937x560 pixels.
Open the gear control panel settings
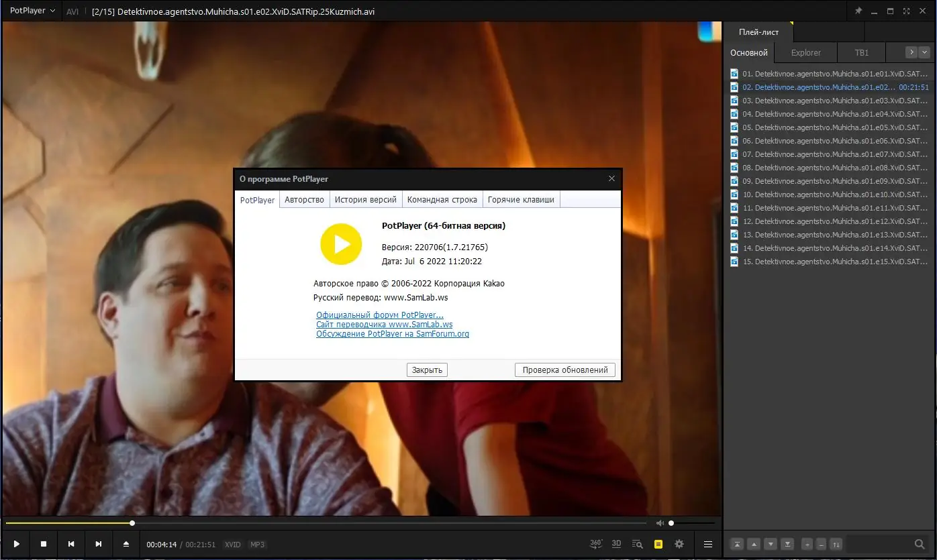point(679,544)
